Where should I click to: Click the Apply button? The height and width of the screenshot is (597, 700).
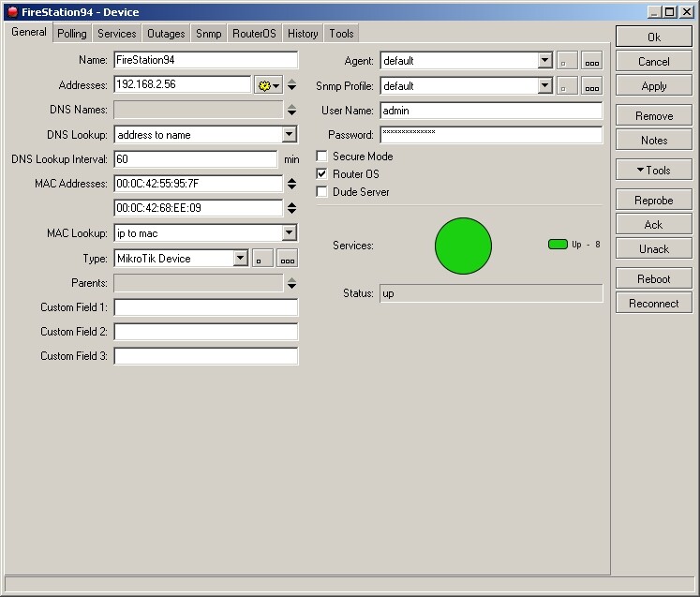(x=653, y=86)
